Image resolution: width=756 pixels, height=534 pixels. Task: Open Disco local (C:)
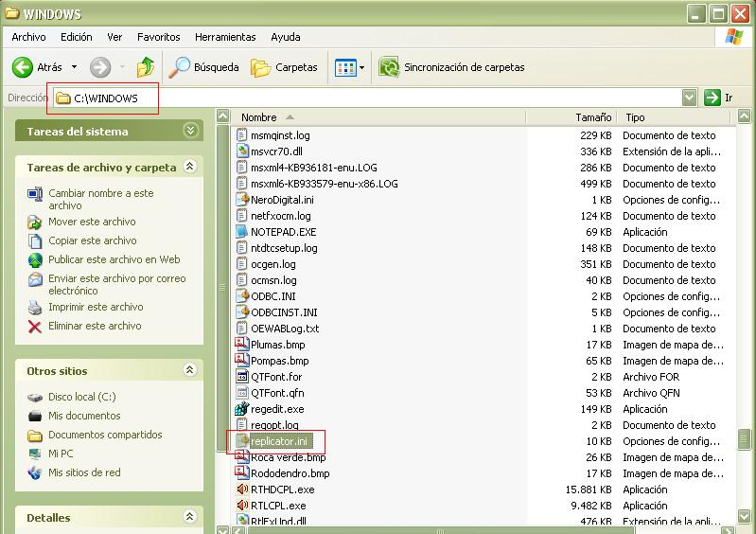pos(82,397)
